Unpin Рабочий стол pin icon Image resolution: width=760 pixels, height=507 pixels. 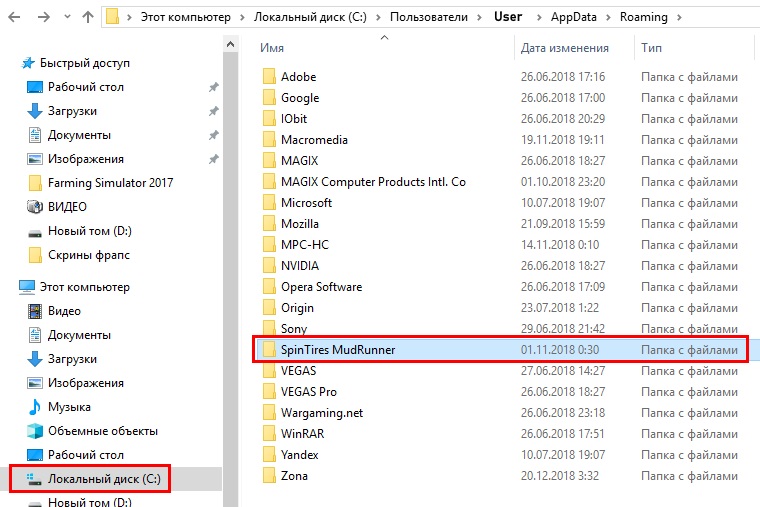(214, 87)
